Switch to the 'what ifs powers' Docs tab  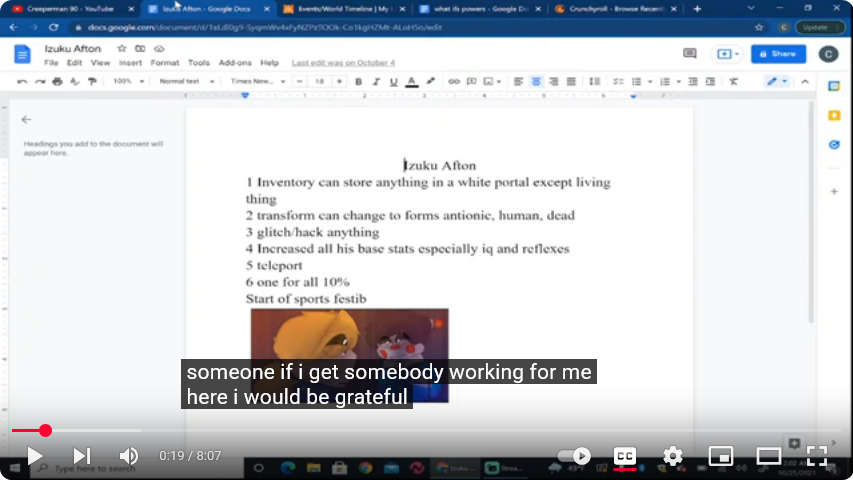[479, 9]
